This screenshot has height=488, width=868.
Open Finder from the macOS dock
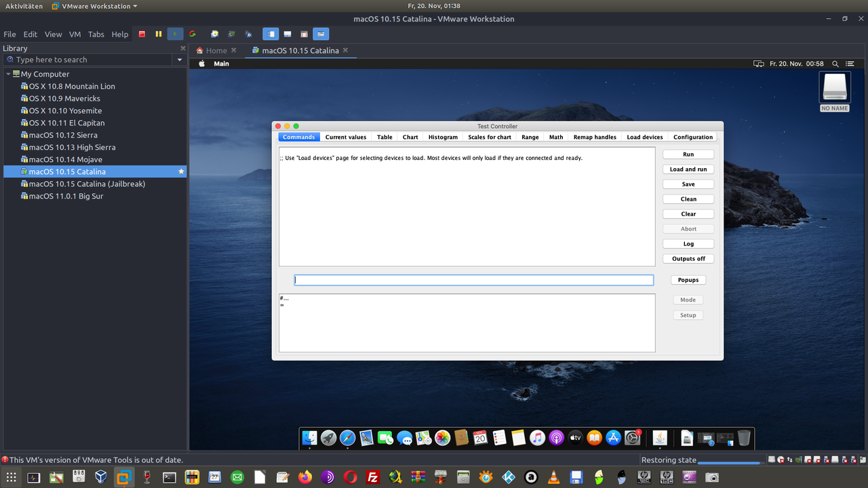coord(310,439)
